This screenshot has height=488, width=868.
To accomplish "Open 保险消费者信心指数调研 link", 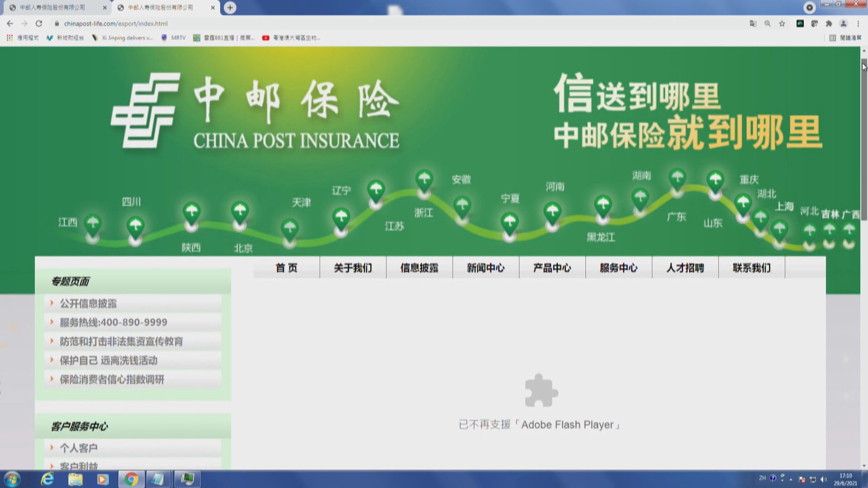I will coord(112,380).
